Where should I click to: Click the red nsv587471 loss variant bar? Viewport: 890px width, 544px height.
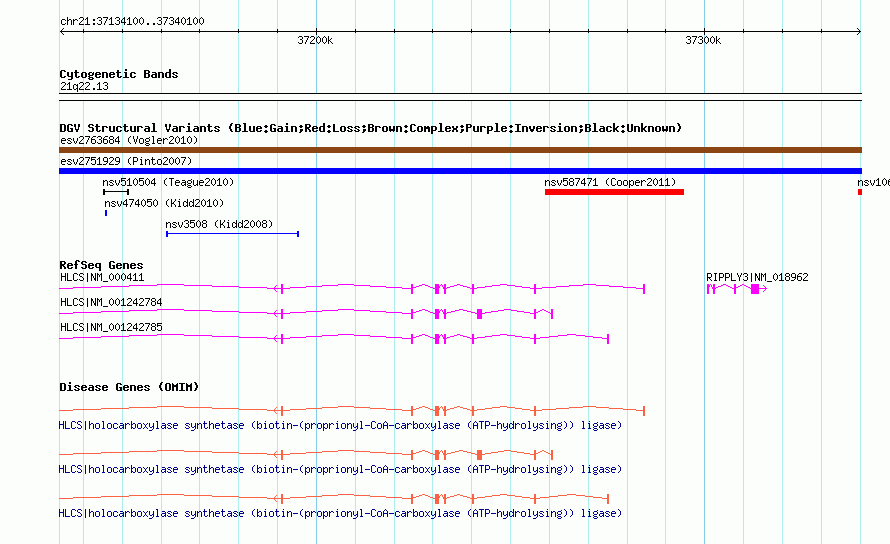click(x=614, y=192)
